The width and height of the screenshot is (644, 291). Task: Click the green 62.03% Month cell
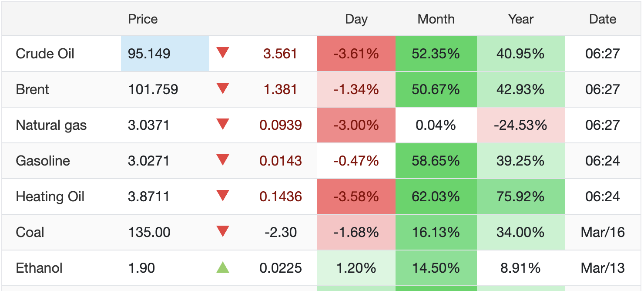coord(436,197)
